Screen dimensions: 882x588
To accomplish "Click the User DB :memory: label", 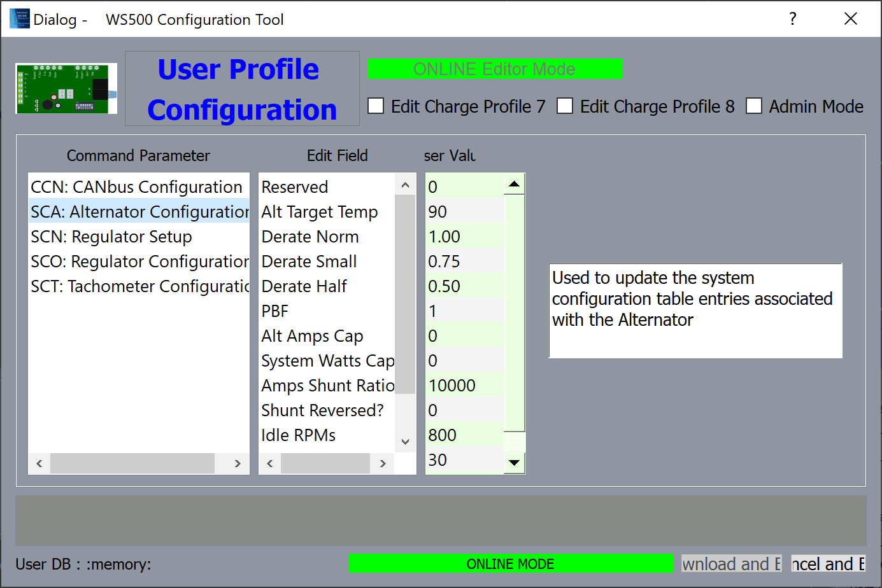I will coord(83,564).
